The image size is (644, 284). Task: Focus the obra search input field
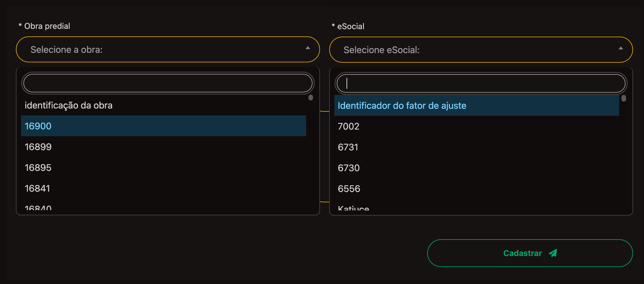[168, 83]
